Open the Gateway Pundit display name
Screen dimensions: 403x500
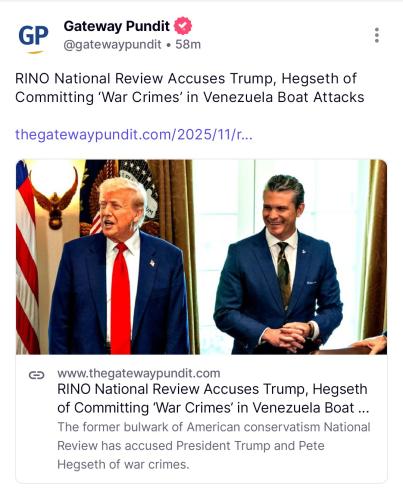[x=117, y=26]
